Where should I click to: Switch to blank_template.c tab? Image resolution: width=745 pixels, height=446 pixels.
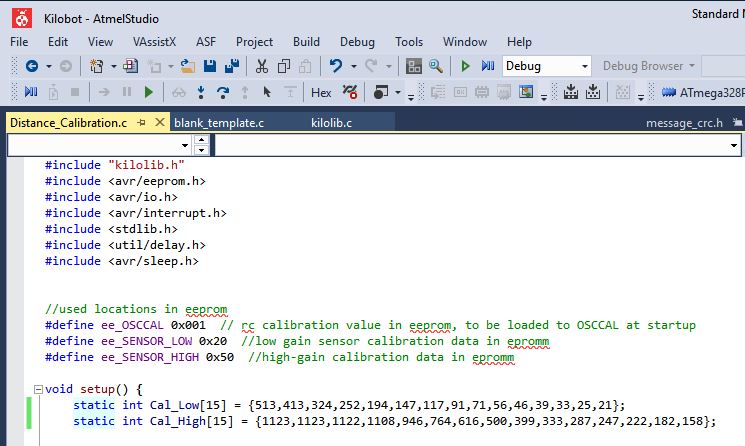pos(219,123)
